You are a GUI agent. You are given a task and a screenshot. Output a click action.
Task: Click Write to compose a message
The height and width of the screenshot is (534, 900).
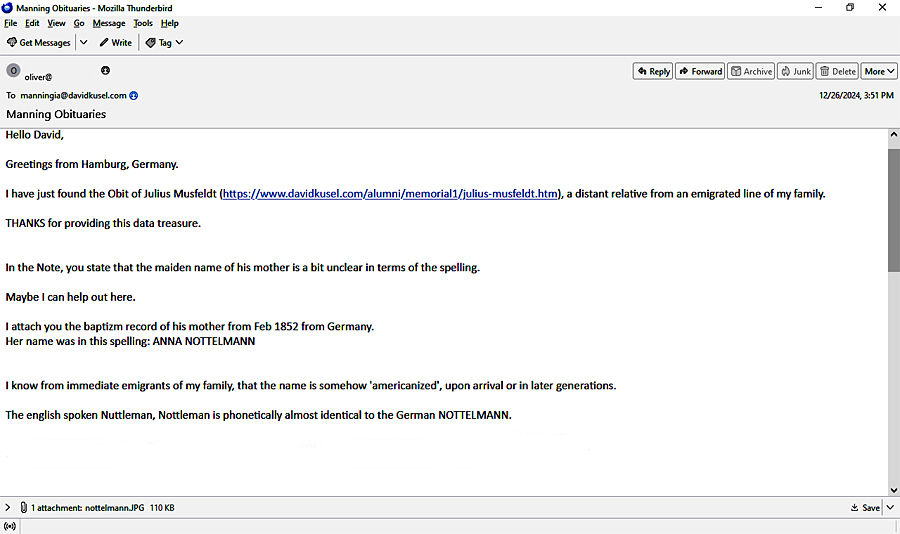(x=115, y=43)
